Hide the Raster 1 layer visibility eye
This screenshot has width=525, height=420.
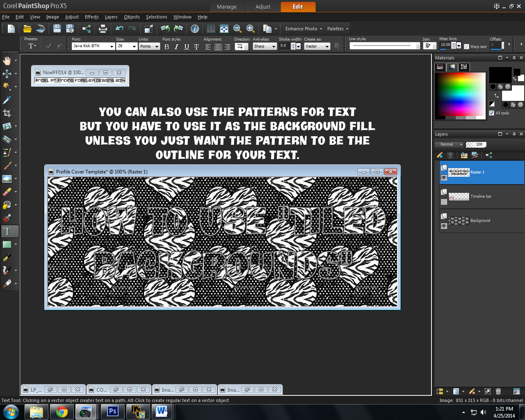click(444, 178)
